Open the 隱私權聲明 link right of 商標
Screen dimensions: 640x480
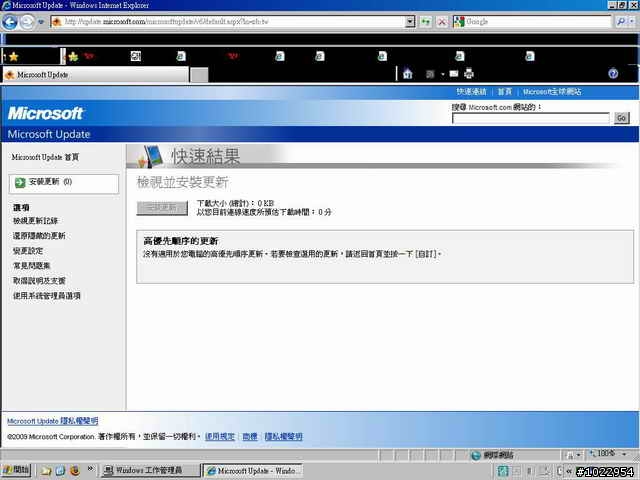tap(284, 436)
